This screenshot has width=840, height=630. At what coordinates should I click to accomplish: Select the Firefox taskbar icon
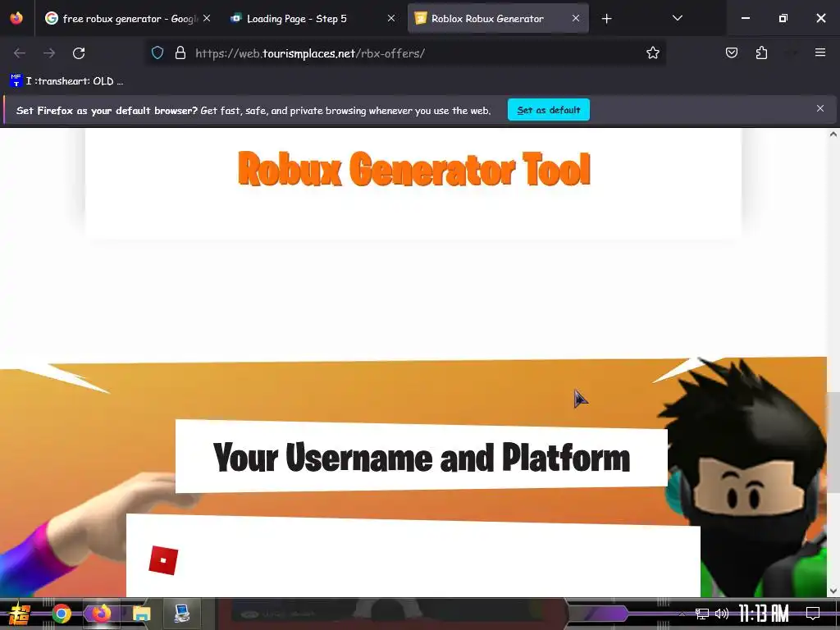[101, 614]
